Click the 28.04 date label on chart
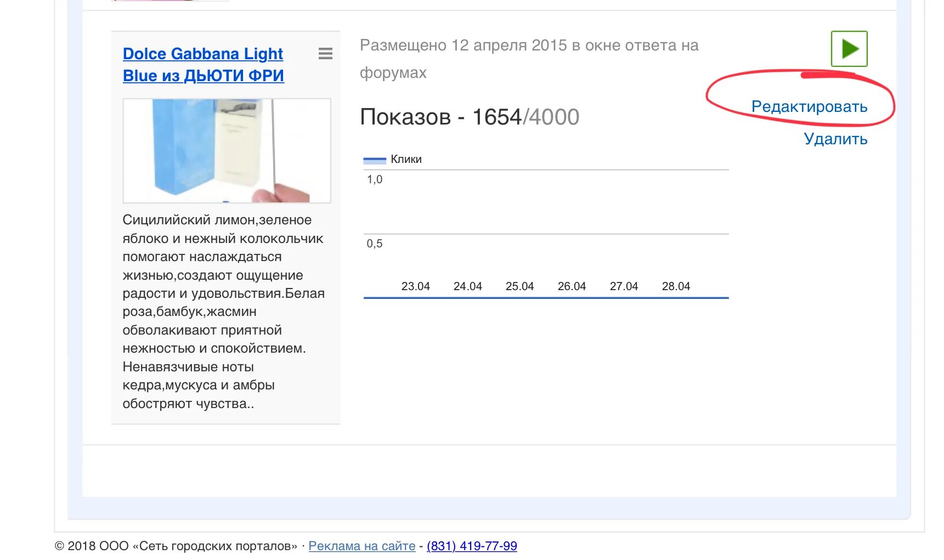 pos(676,286)
